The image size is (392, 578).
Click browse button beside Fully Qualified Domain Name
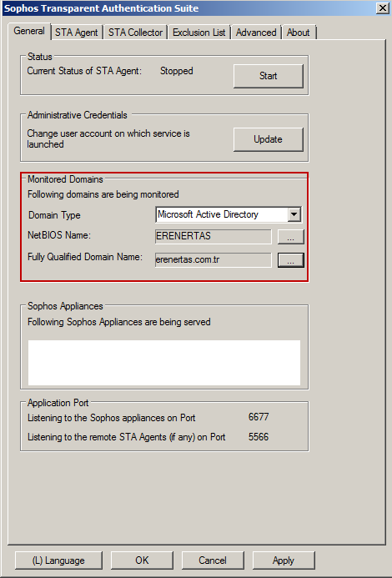point(290,260)
